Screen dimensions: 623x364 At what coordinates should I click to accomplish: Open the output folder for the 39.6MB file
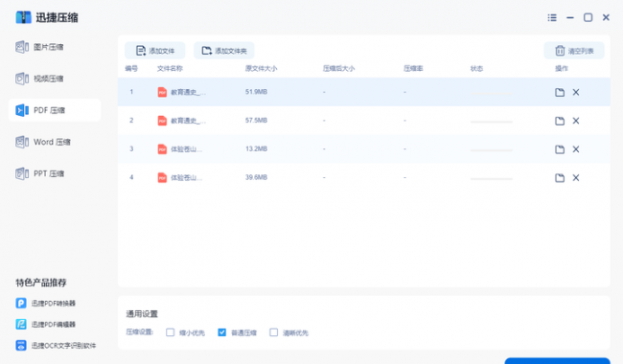(x=560, y=178)
